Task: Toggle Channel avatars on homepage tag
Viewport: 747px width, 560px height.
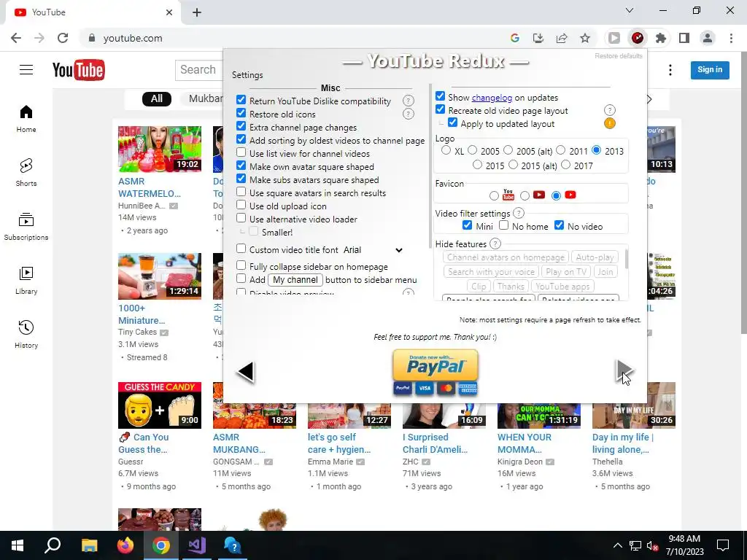Action: click(506, 257)
